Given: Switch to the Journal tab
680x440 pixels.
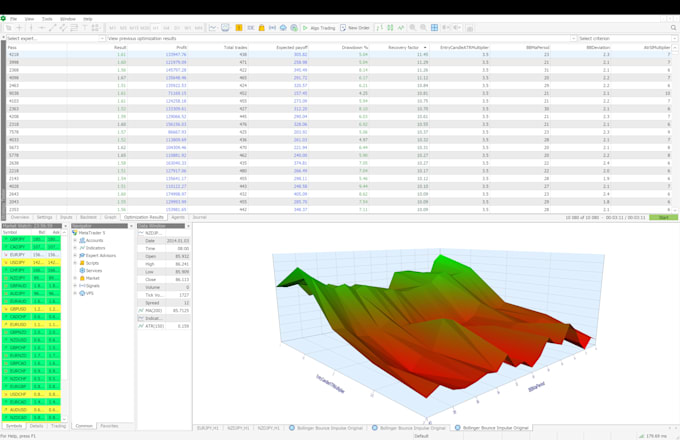Looking at the screenshot, I should point(199,217).
